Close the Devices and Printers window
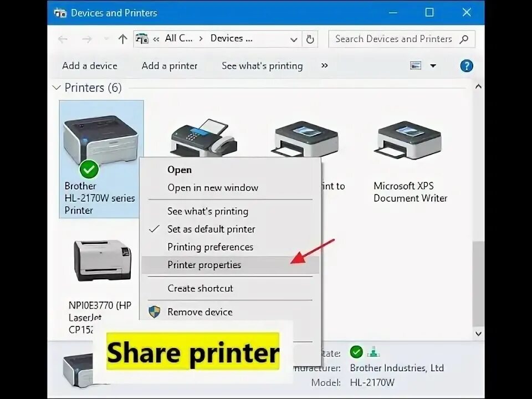Image resolution: width=532 pixels, height=399 pixels. [467, 13]
